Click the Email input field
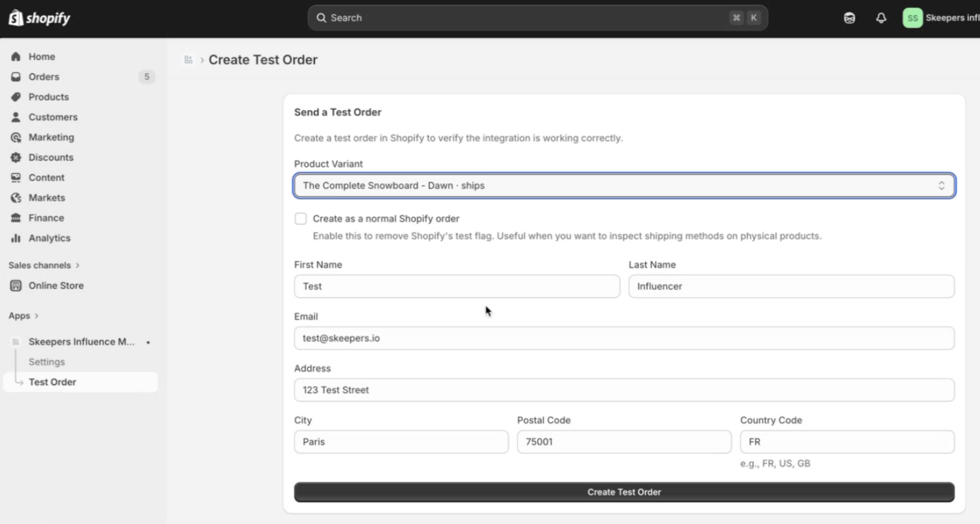This screenshot has height=524, width=980. 624,338
